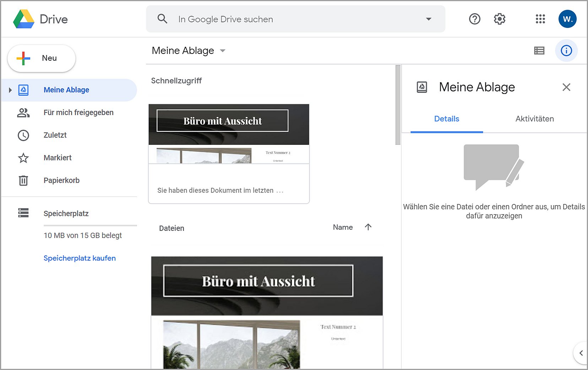The height and width of the screenshot is (370, 588).
Task: Reverse the sort direction arrow
Action: tap(368, 227)
